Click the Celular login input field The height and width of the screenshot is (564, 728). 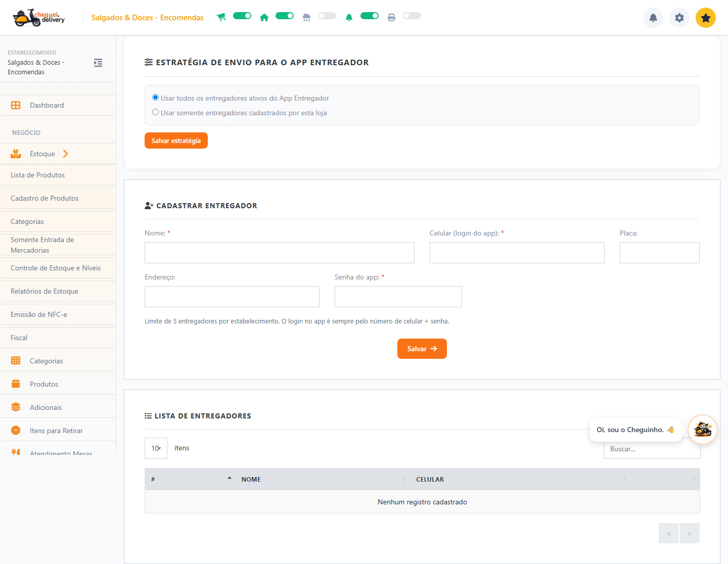coord(517,253)
